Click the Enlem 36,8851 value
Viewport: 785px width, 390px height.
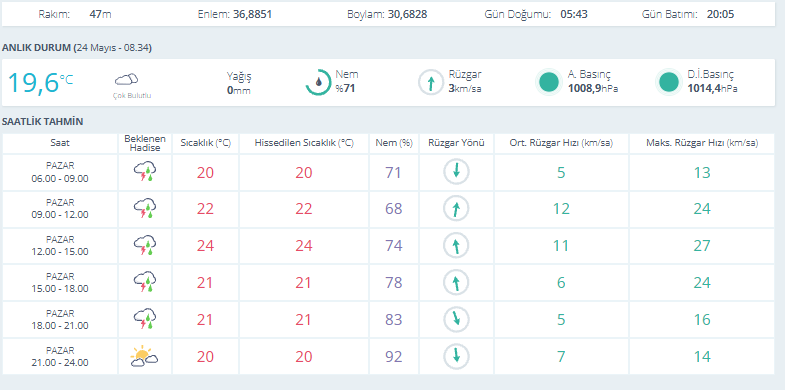(252, 14)
